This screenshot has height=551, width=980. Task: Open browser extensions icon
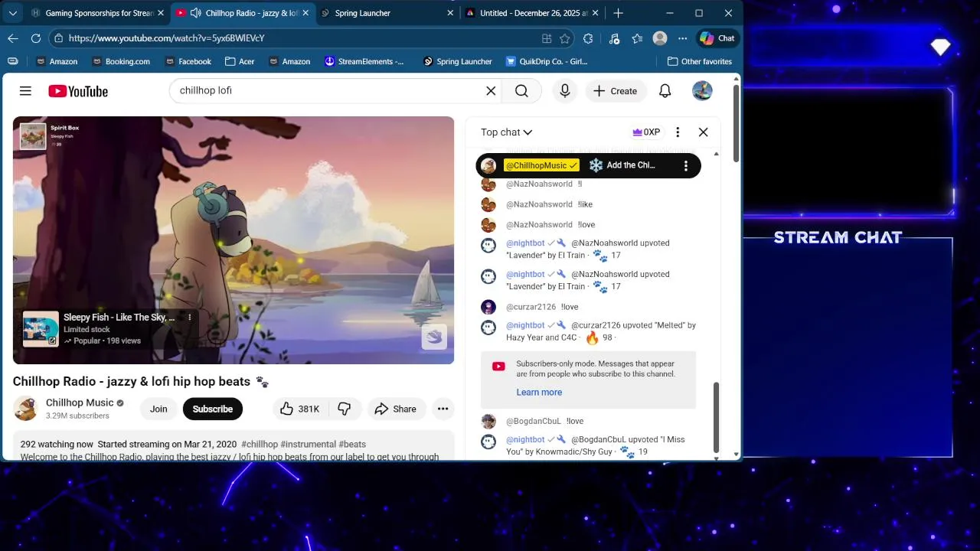588,38
